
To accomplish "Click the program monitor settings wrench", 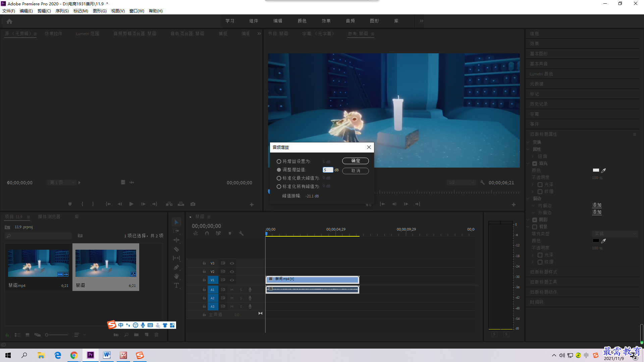I will pyautogui.click(x=482, y=182).
